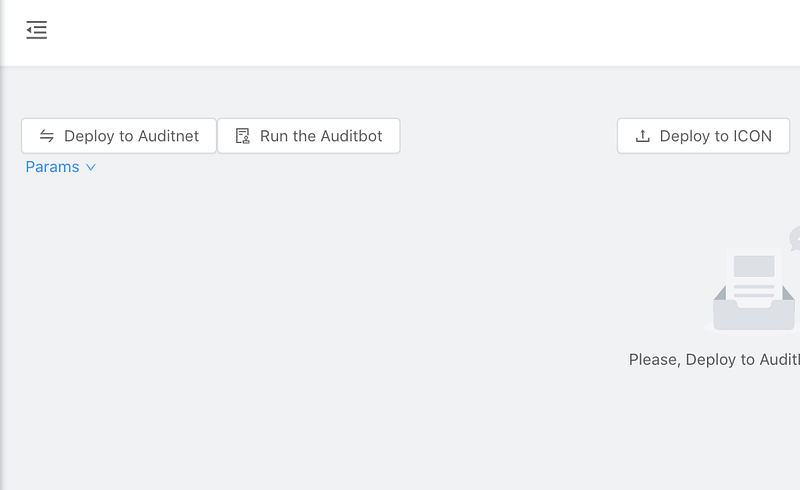800x490 pixels.
Task: Click the swap arrows icon beside Deploy to Auditnet
Action: click(x=47, y=136)
